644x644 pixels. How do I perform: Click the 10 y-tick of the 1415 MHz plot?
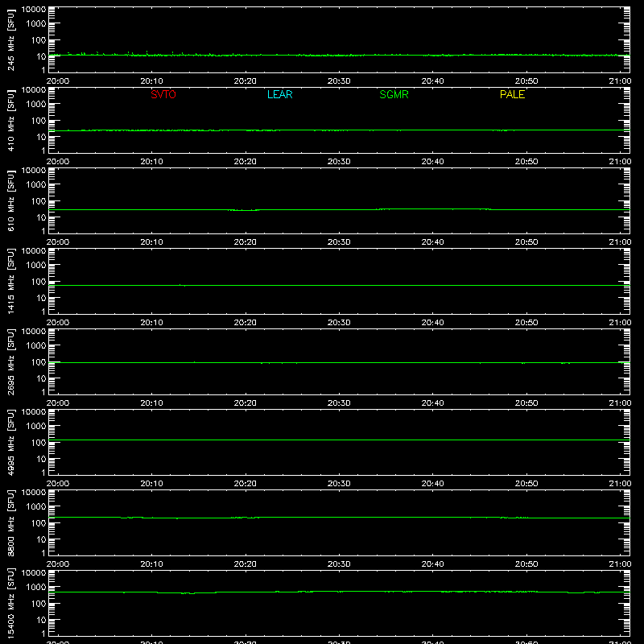(41, 298)
